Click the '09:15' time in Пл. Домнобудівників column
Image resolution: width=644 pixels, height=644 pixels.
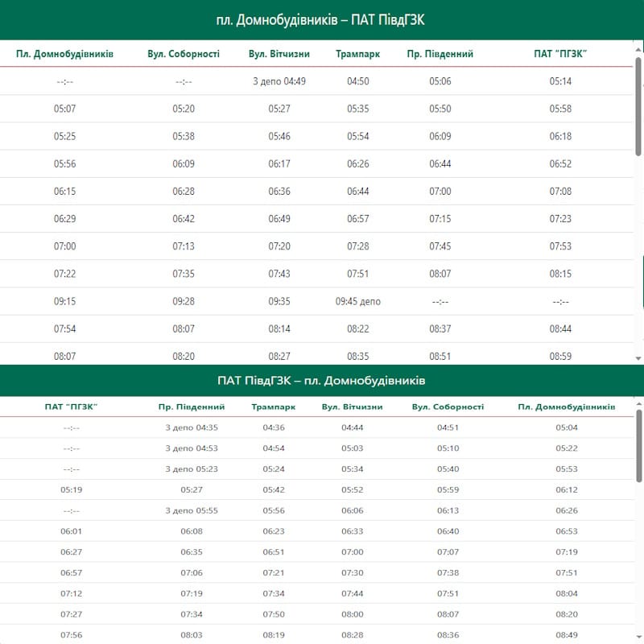[x=65, y=301]
